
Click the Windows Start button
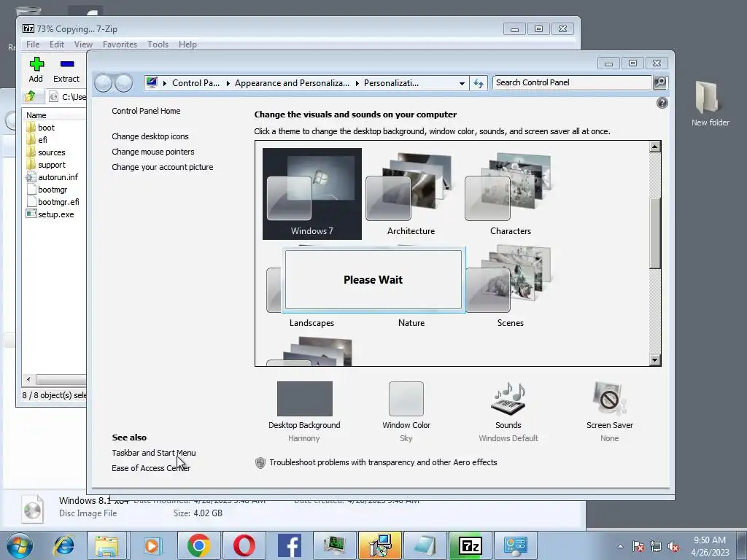[x=19, y=545]
